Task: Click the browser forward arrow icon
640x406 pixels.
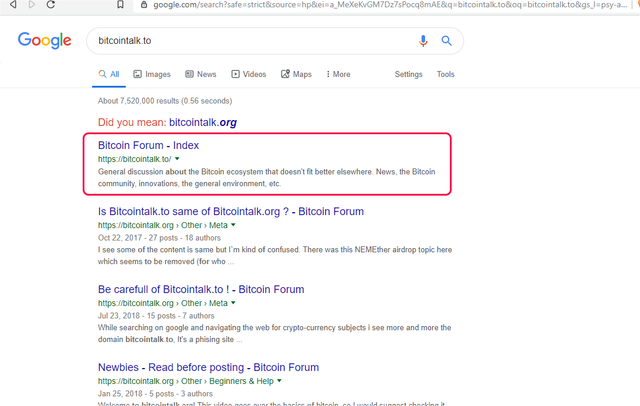Action: pyautogui.click(x=31, y=4)
